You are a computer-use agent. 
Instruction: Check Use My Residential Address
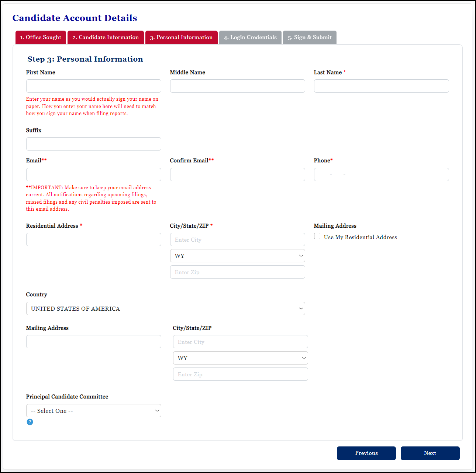(x=317, y=236)
